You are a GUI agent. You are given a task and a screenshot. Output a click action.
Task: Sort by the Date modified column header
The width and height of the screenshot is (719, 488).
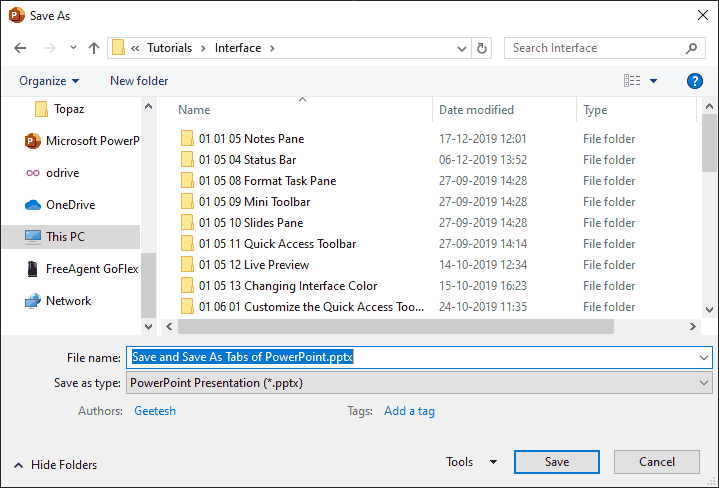tap(476, 110)
